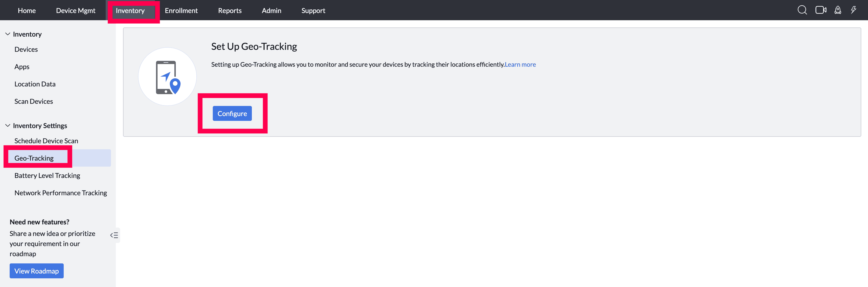Select Schedule Device Scan
The width and height of the screenshot is (868, 287).
pyautogui.click(x=46, y=141)
